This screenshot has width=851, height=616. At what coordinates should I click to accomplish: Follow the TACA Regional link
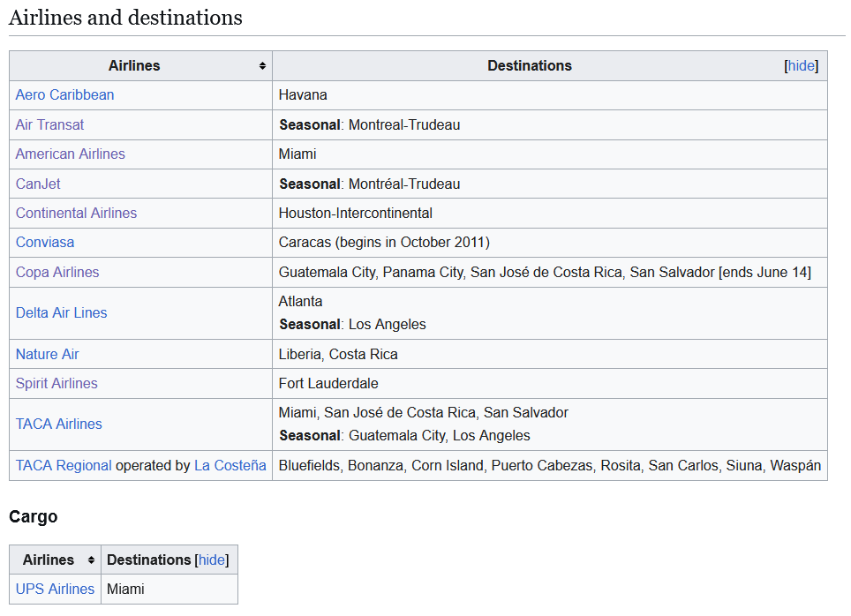(64, 466)
